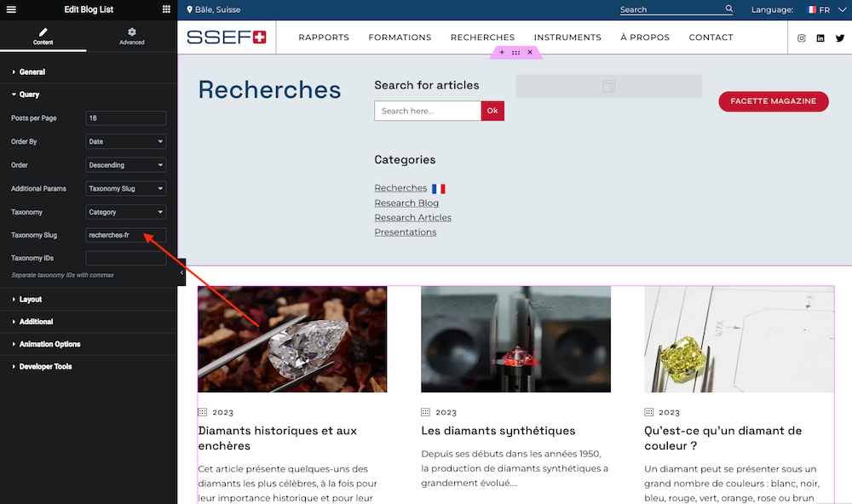Image resolution: width=852 pixels, height=504 pixels.
Task: Click the Taxonomy Slug input field
Action: 126,235
